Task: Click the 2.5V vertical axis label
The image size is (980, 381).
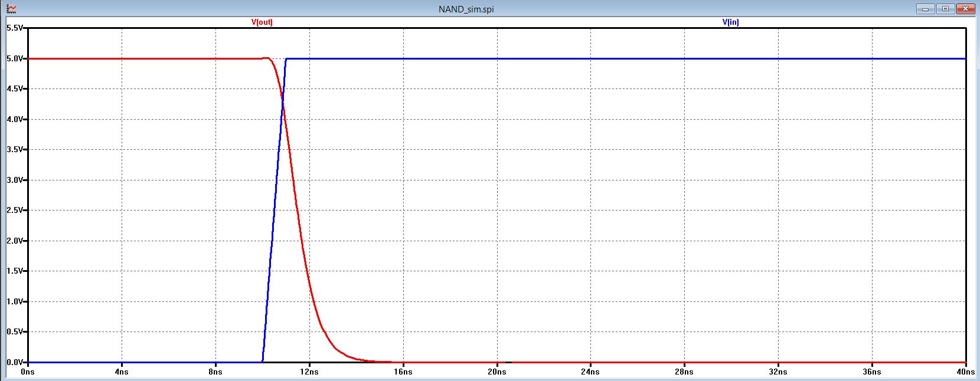Action: tap(14, 210)
